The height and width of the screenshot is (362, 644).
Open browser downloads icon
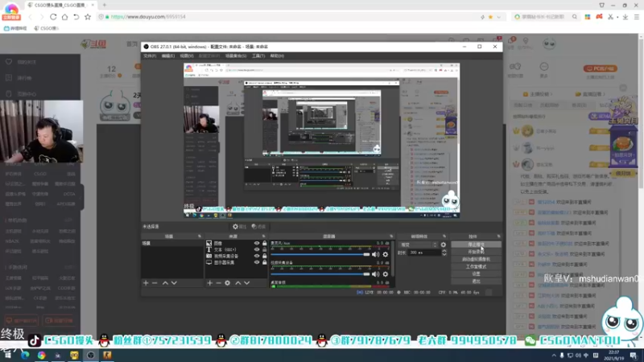click(x=625, y=17)
